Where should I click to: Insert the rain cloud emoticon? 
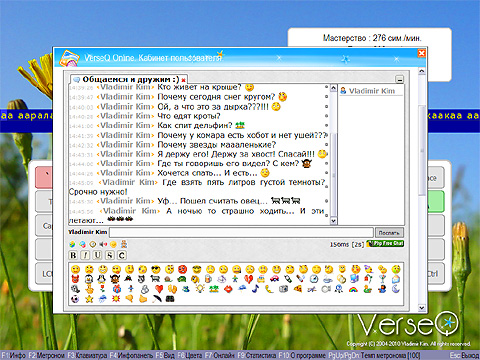click(103, 299)
